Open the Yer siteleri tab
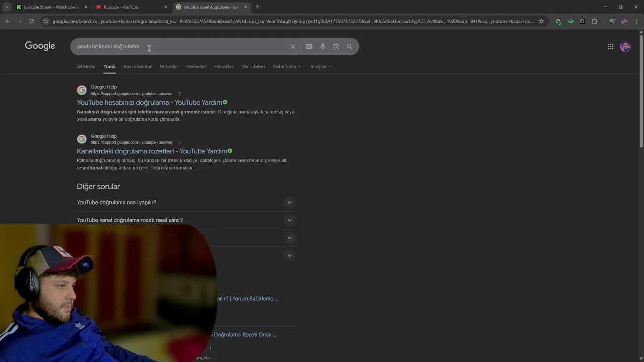 click(253, 67)
